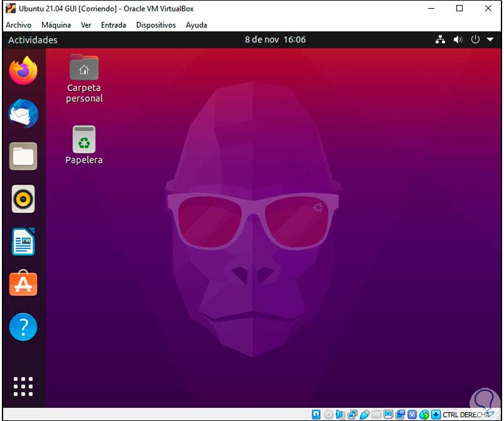
Task: Close the VirtualBox window
Action: [x=488, y=8]
